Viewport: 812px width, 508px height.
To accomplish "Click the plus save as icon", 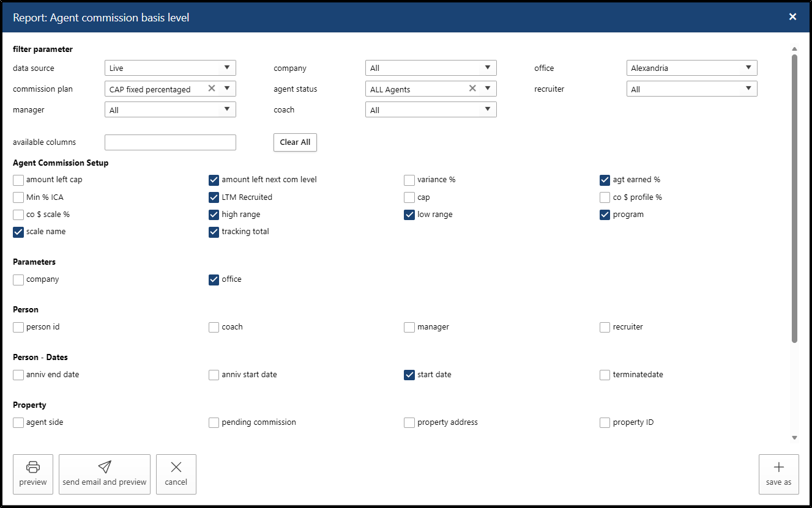I will tap(778, 468).
